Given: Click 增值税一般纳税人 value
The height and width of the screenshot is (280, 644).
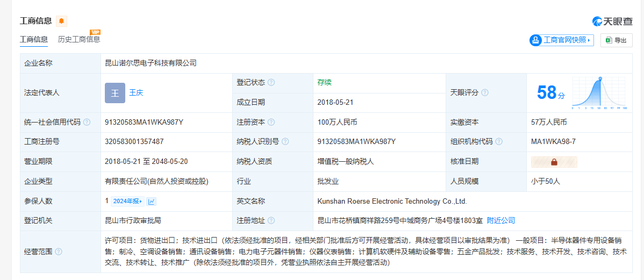Looking at the screenshot, I should click(346, 161).
